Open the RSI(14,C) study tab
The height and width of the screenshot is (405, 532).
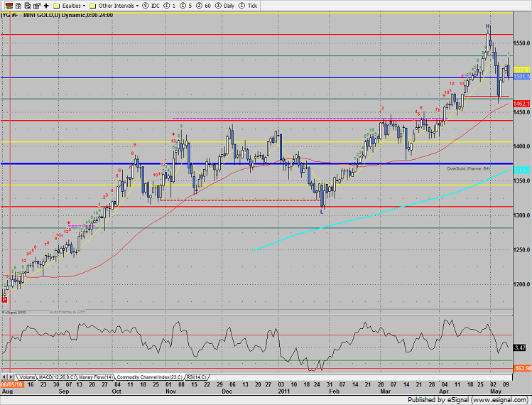tap(196, 377)
